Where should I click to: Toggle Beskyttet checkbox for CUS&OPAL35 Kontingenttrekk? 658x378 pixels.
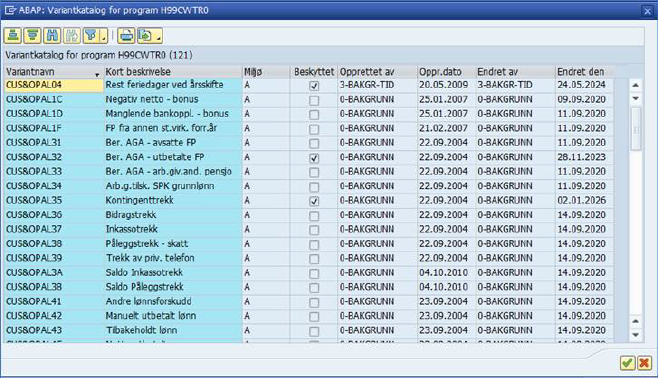click(314, 201)
